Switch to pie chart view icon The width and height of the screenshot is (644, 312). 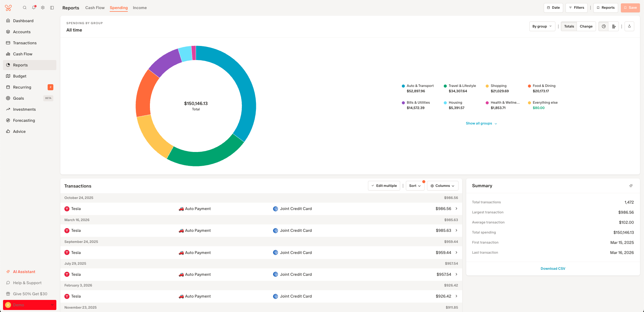(x=604, y=27)
